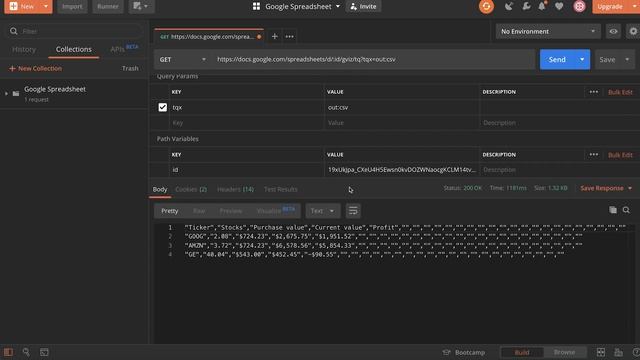Select the Visualize view
Screen dimensions: 640x360
click(276, 211)
